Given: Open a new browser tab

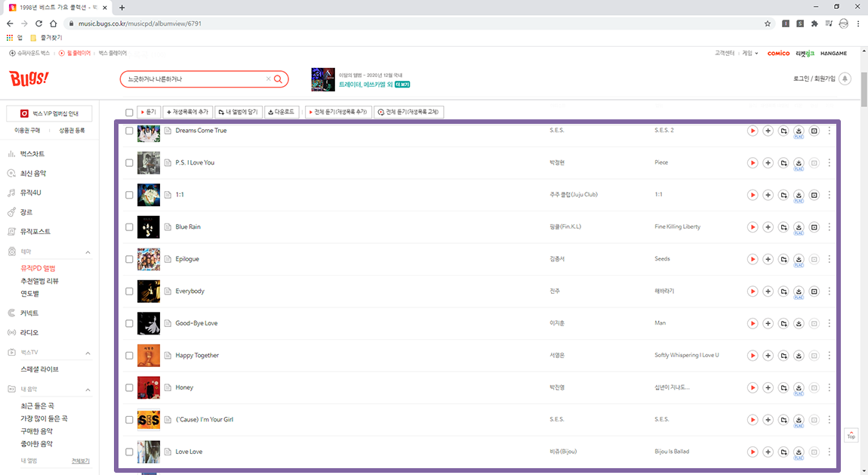Looking at the screenshot, I should pyautogui.click(x=122, y=8).
